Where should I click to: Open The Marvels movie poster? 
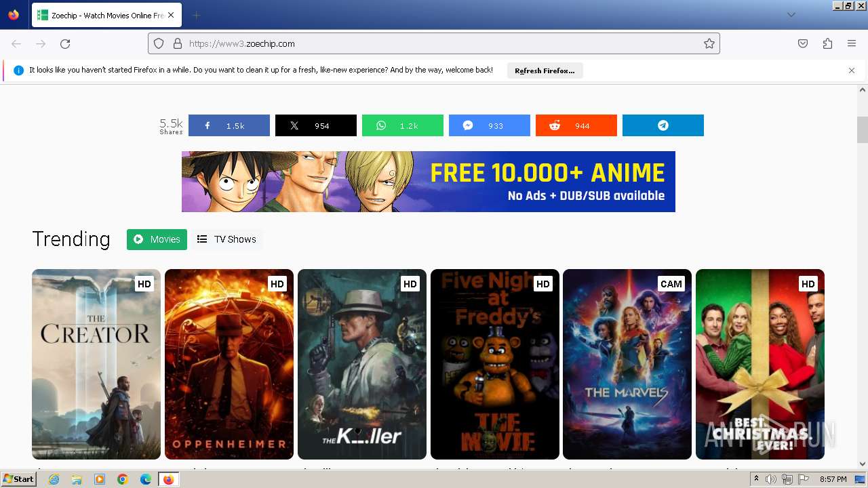(627, 365)
